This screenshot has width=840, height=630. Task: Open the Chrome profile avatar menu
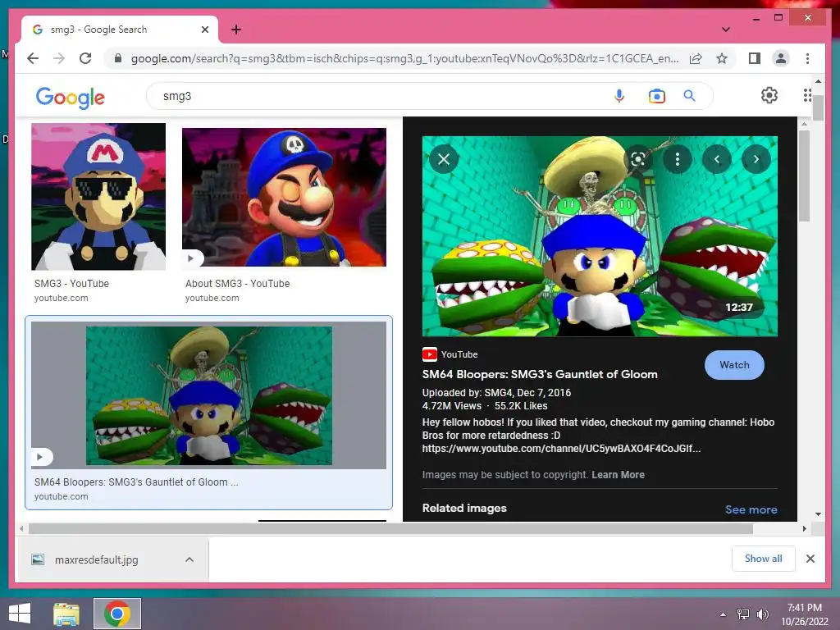(781, 58)
